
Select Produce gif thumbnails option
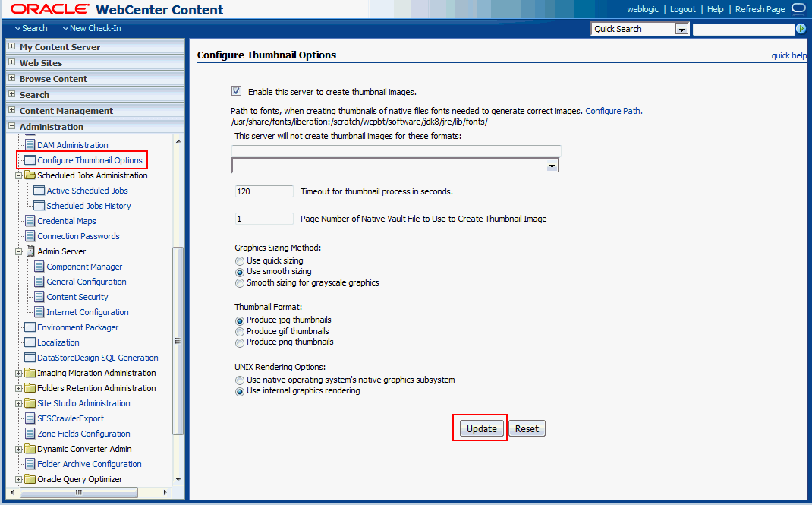point(239,332)
